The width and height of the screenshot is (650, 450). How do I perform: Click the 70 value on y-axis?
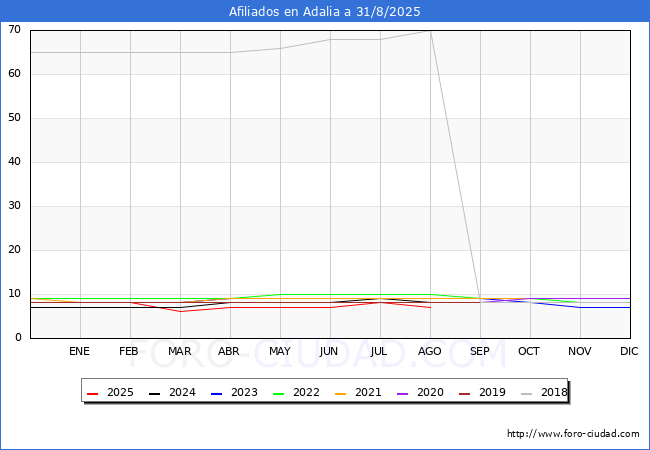15,30
